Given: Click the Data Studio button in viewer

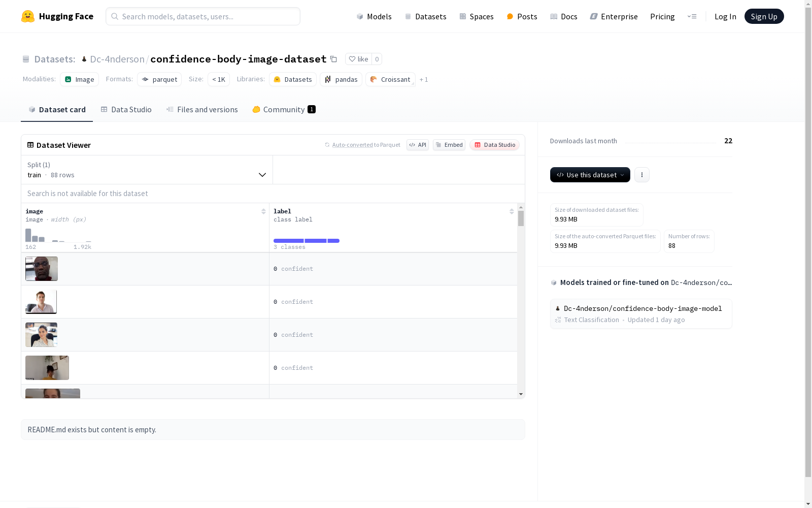Looking at the screenshot, I should tap(495, 145).
